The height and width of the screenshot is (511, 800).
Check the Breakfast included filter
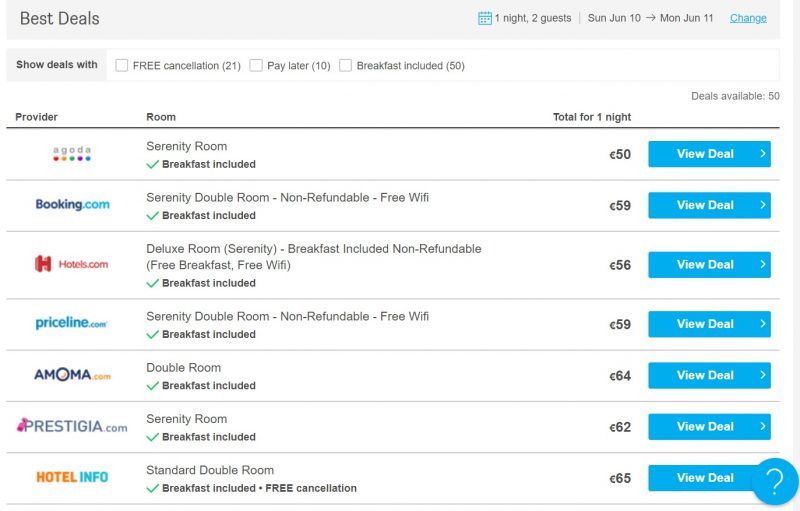coord(345,65)
